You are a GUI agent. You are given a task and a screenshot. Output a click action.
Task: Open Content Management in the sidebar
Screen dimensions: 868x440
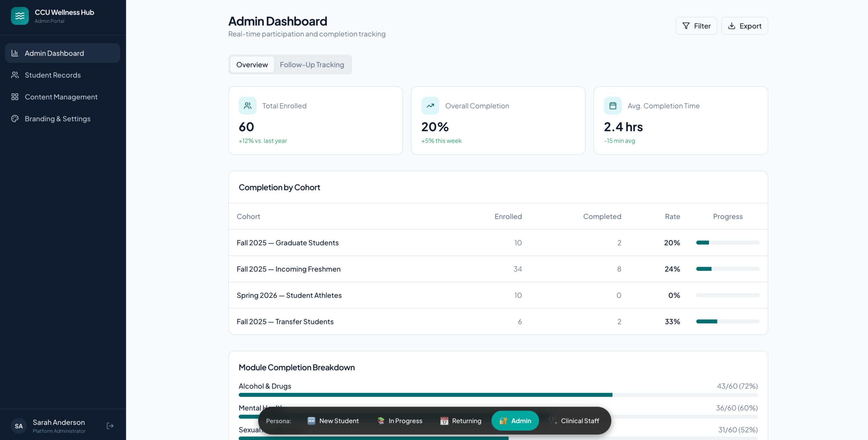[x=61, y=97]
